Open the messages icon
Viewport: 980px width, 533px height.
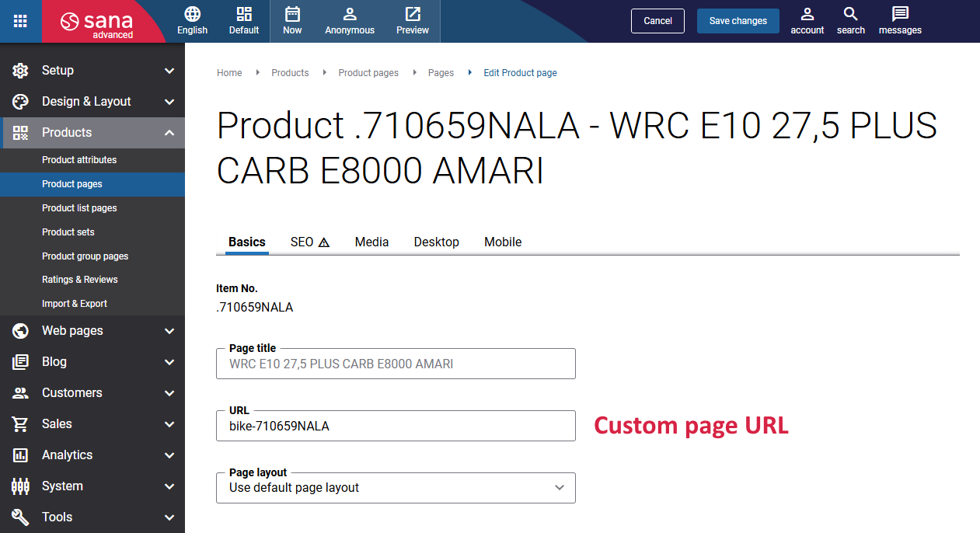click(x=900, y=14)
